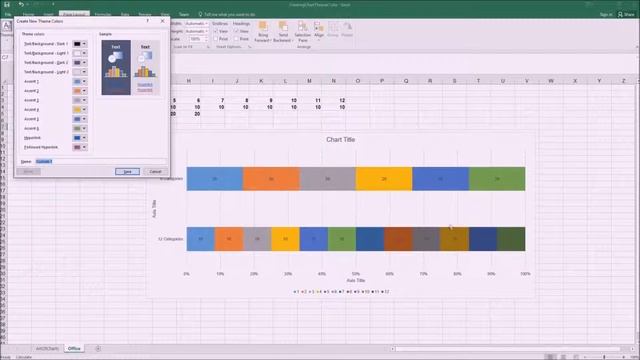The height and width of the screenshot is (360, 640).
Task: Open Accent 2 color dropdown arrow
Action: tap(84, 91)
